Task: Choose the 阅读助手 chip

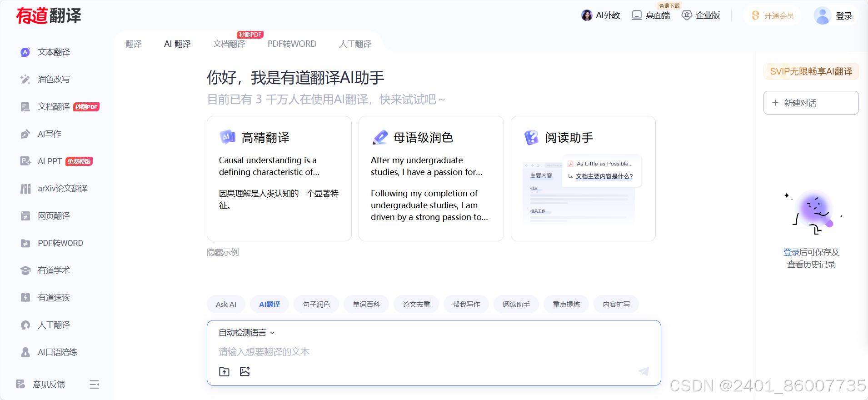Action: coord(516,304)
